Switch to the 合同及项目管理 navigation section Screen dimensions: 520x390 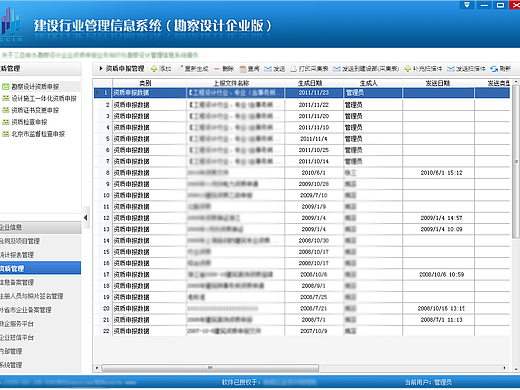tap(40, 241)
